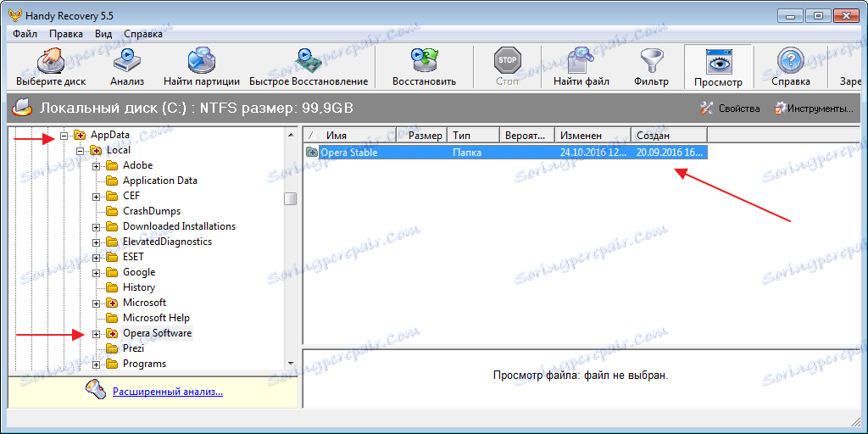Screen dimensions: 868x434
Task: Click the Select Disk (Выберите диск) toolbar icon
Action: [x=51, y=67]
